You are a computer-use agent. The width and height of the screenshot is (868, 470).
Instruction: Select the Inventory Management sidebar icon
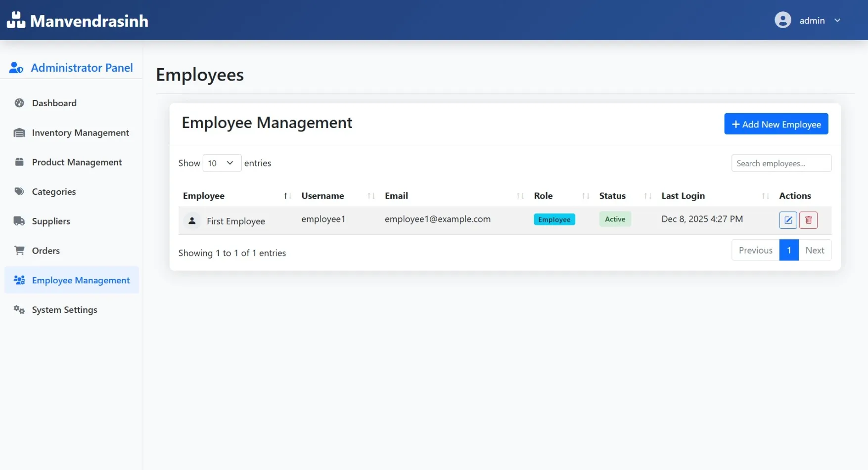[19, 132]
